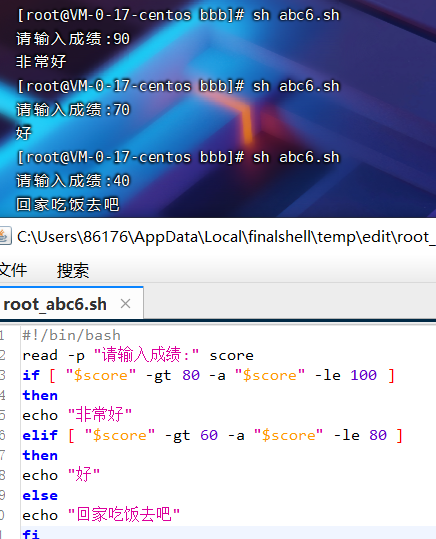Click the fi keyword on the last line

31,534
